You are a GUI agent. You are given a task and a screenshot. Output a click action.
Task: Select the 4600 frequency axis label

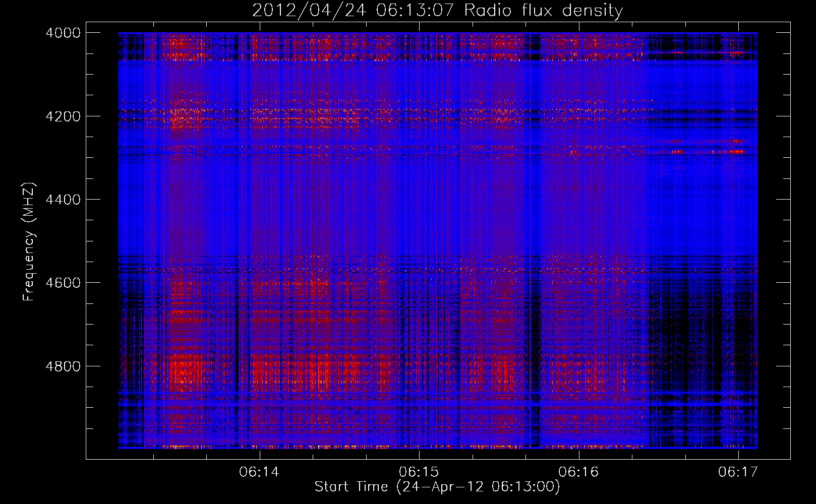coord(63,283)
